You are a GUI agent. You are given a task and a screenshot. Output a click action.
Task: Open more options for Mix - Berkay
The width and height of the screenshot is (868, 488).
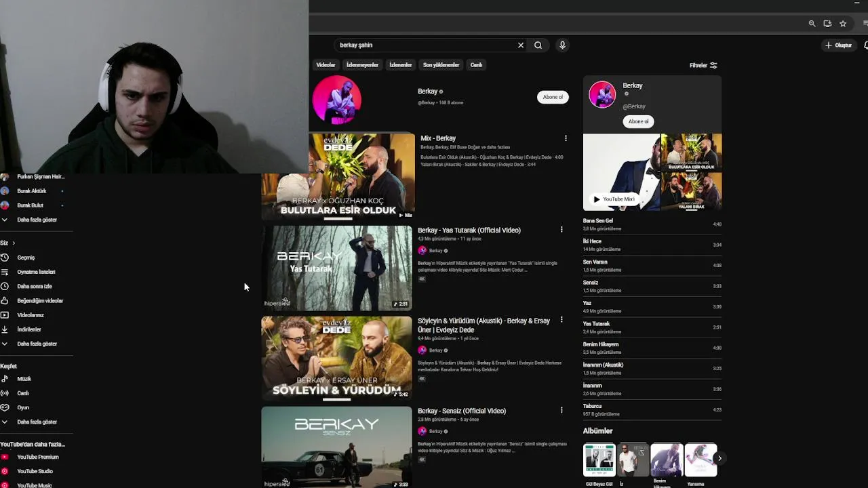566,138
